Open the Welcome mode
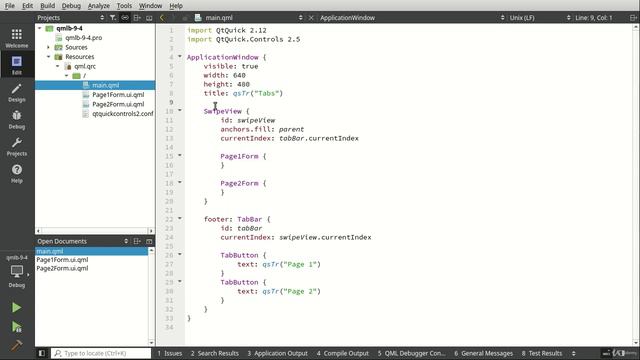The width and height of the screenshot is (640, 360). [17, 38]
